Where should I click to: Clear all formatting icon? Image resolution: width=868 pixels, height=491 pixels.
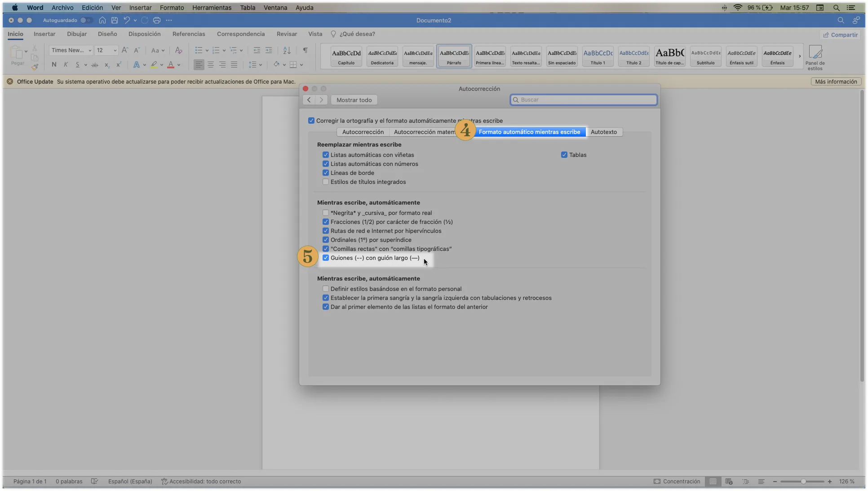pyautogui.click(x=178, y=50)
